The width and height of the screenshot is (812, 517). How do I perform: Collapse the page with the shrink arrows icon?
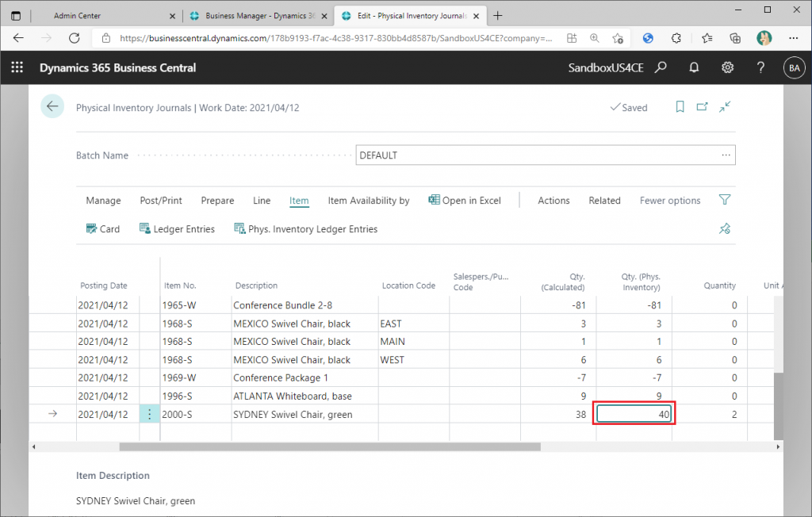[725, 107]
